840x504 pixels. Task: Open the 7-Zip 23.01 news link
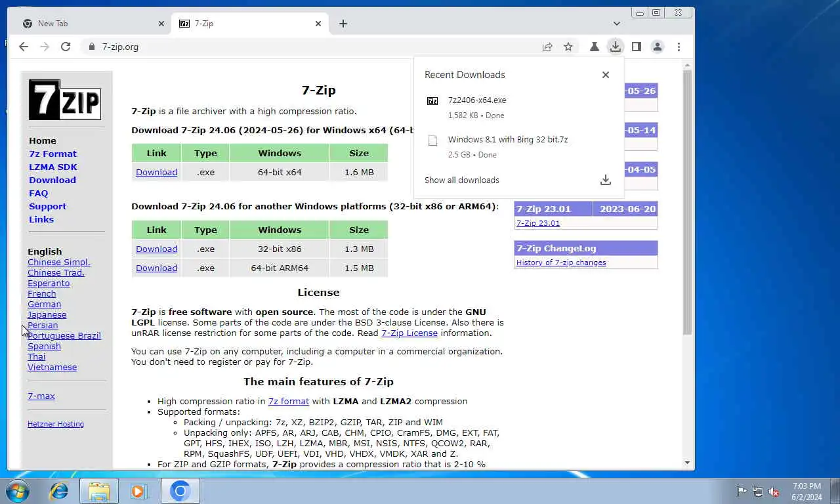pyautogui.click(x=538, y=224)
